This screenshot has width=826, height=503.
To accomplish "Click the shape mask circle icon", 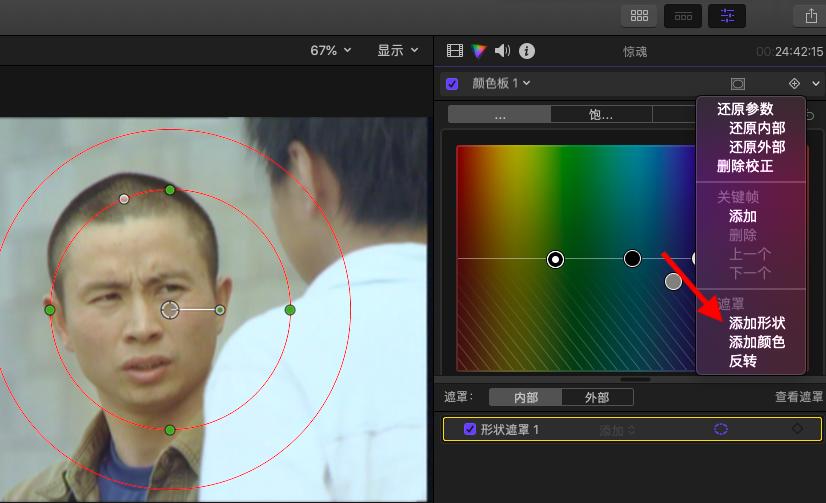I will pos(721,429).
